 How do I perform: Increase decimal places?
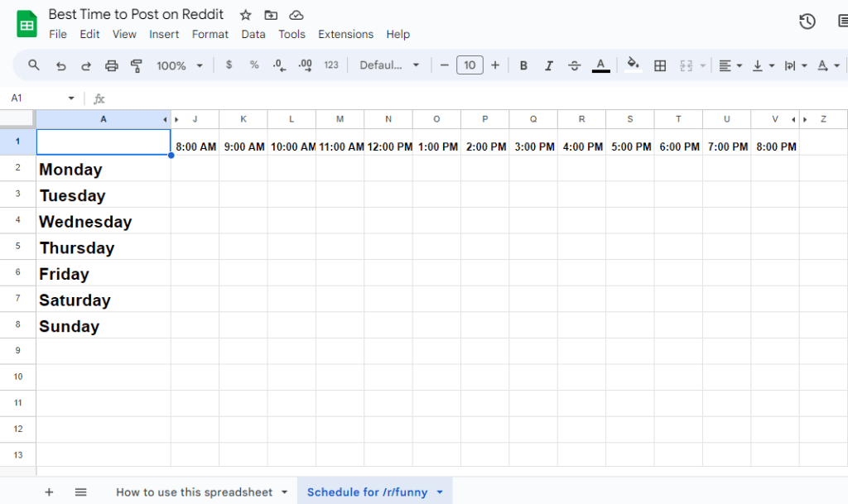[305, 65]
